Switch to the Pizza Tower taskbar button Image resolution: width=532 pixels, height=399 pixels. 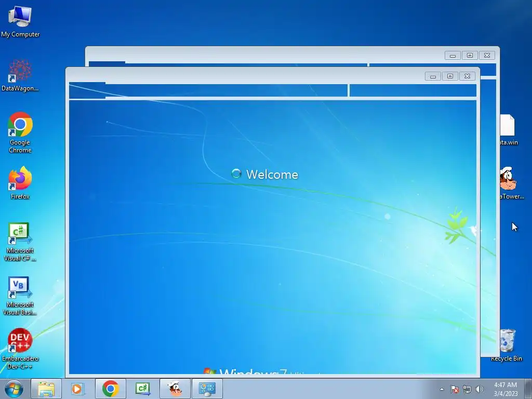click(x=175, y=389)
